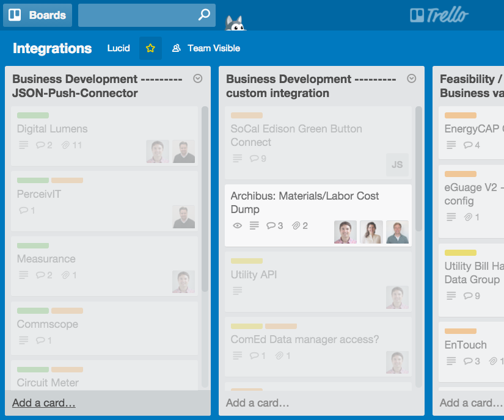Go to Trello home logo
Screen dimensions: 504x420
coord(439,15)
